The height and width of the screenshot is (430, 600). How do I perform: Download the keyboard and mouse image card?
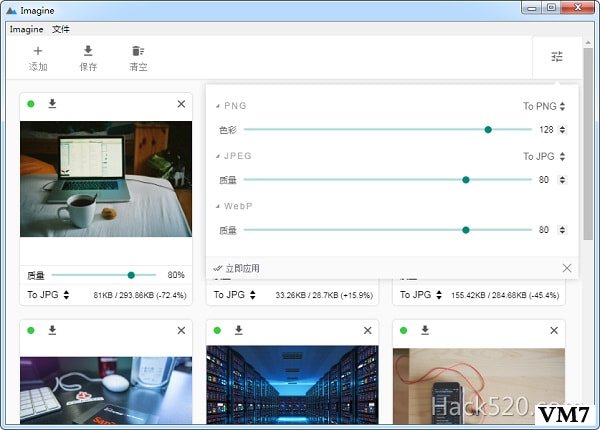click(x=52, y=330)
